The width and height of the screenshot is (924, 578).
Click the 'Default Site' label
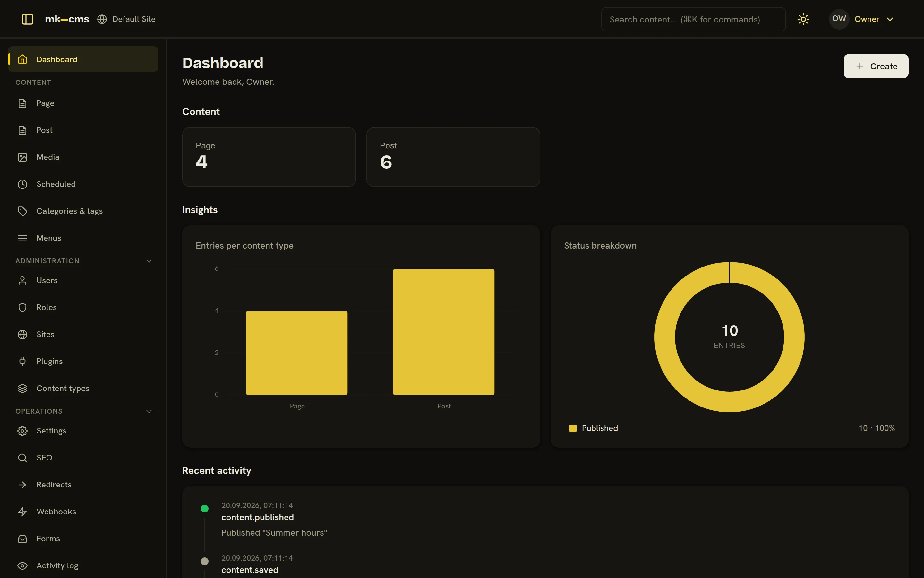click(x=134, y=19)
